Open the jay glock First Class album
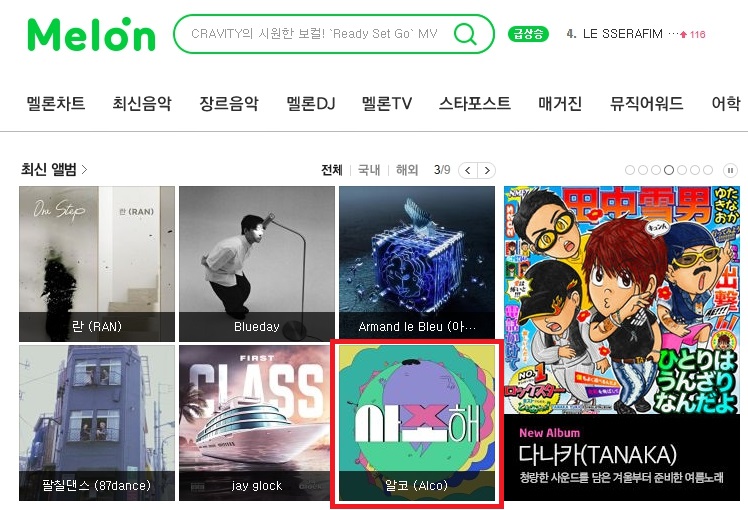The width and height of the screenshot is (748, 510). click(257, 423)
